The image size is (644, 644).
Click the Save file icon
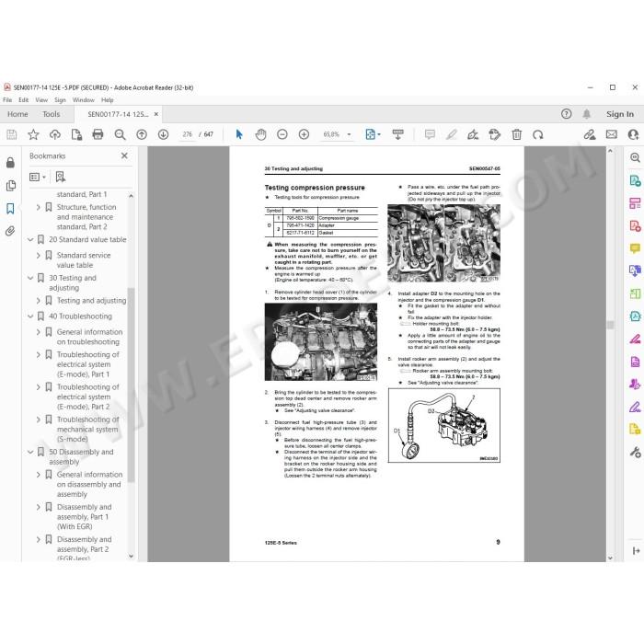coord(11,134)
